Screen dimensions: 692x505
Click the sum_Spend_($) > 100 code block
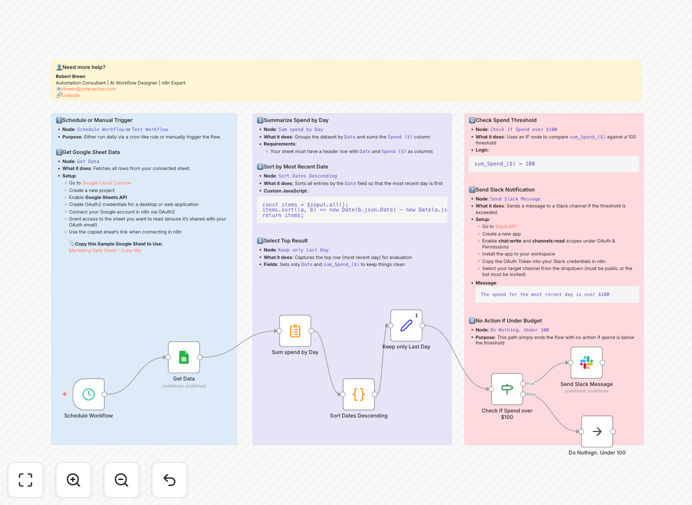coord(553,164)
